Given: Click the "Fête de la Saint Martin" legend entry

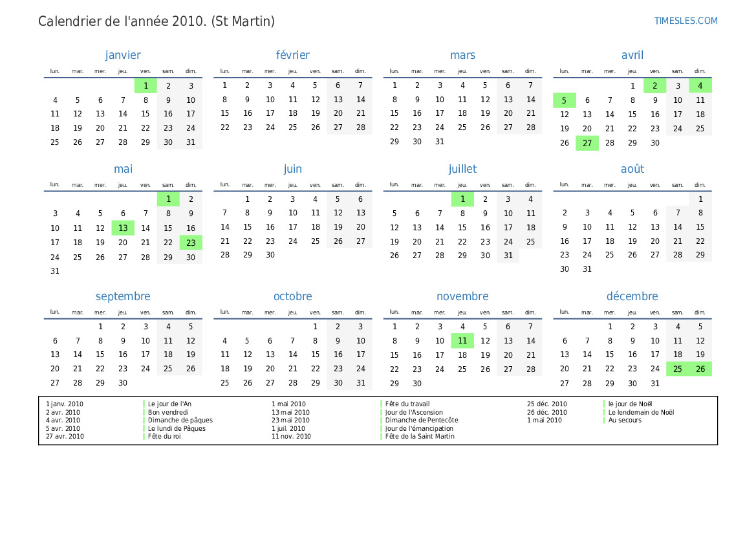Looking at the screenshot, I should coord(420,437).
